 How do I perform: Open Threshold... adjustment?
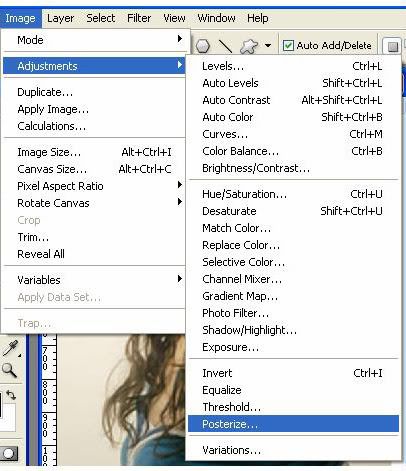[x=293, y=407]
